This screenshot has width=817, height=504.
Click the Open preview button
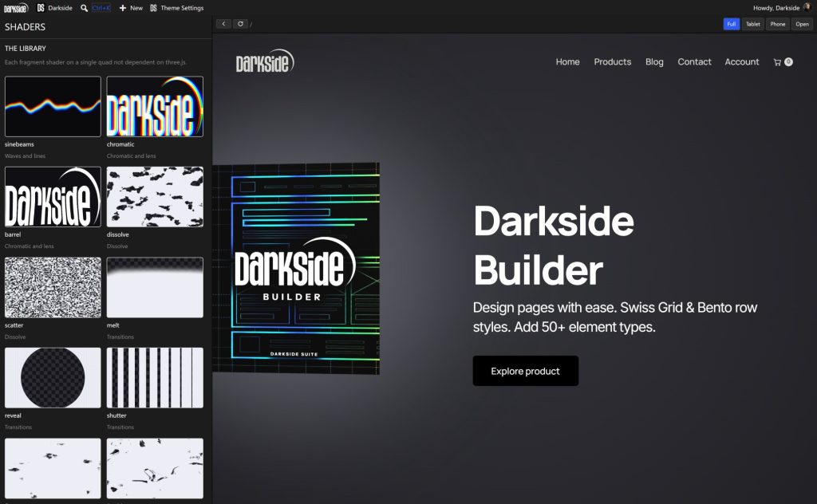(802, 24)
